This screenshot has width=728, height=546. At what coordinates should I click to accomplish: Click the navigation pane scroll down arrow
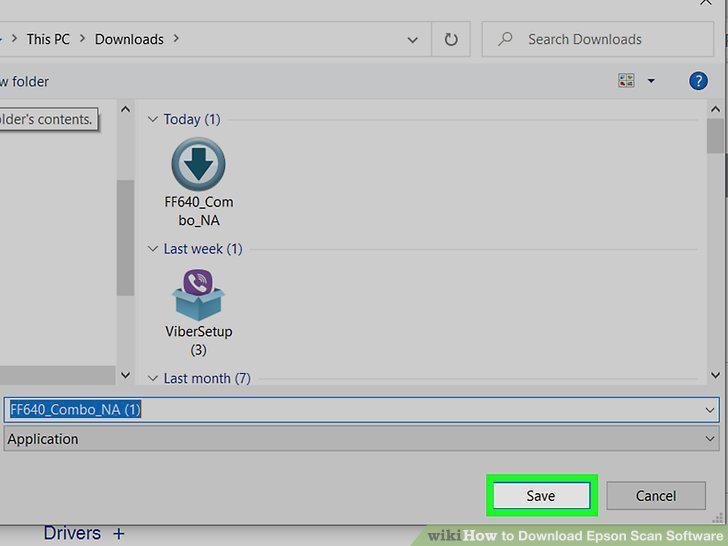(x=125, y=375)
